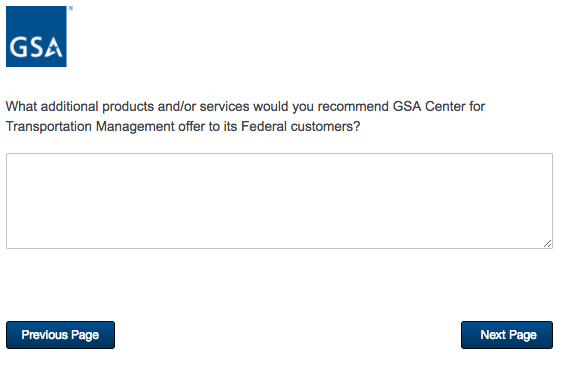Click the resize handle of the text area
This screenshot has width=565, height=369.
point(547,244)
